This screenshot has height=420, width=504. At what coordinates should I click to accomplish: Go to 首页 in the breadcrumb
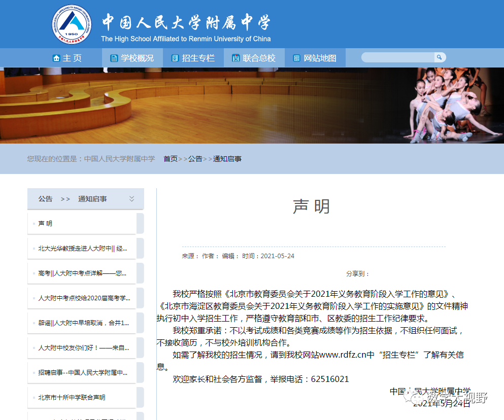tap(171, 159)
